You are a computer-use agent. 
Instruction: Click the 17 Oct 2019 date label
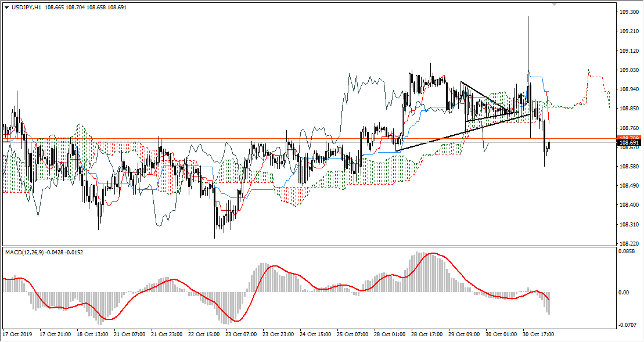(17, 334)
